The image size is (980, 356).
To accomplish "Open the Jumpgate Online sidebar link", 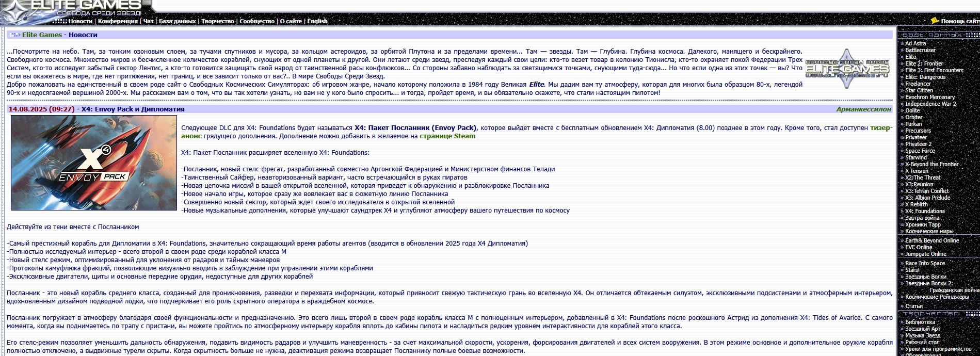I will coord(926,254).
